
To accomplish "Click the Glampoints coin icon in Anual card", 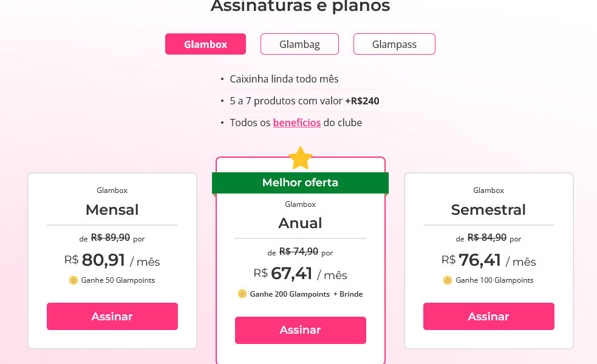I will (242, 294).
